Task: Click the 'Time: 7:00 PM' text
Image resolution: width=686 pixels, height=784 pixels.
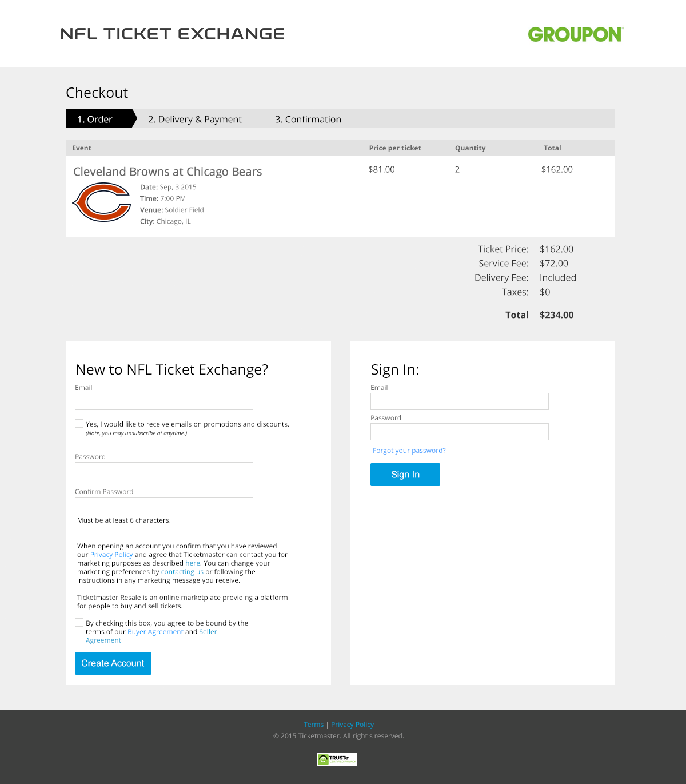Action: (x=163, y=198)
